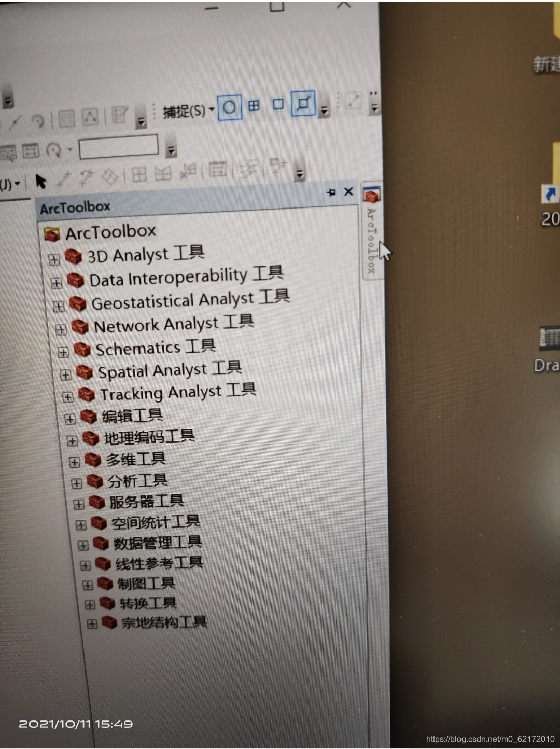The image size is (560, 749).
Task: Open the 捕捉(S) snapping menu
Action: click(x=188, y=110)
